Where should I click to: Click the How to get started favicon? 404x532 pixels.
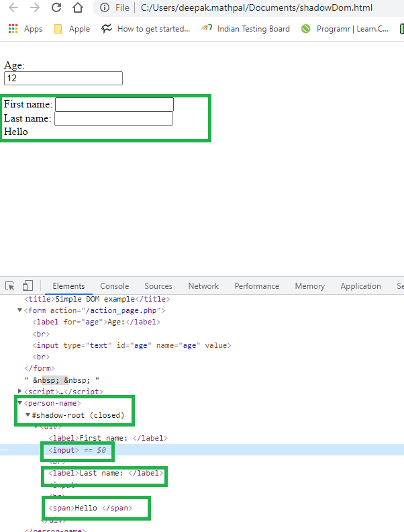click(107, 29)
